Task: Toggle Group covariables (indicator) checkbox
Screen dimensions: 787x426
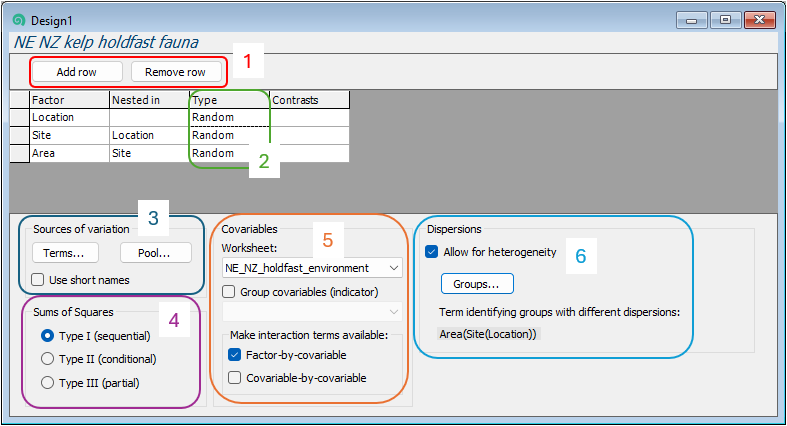Action: point(229,292)
